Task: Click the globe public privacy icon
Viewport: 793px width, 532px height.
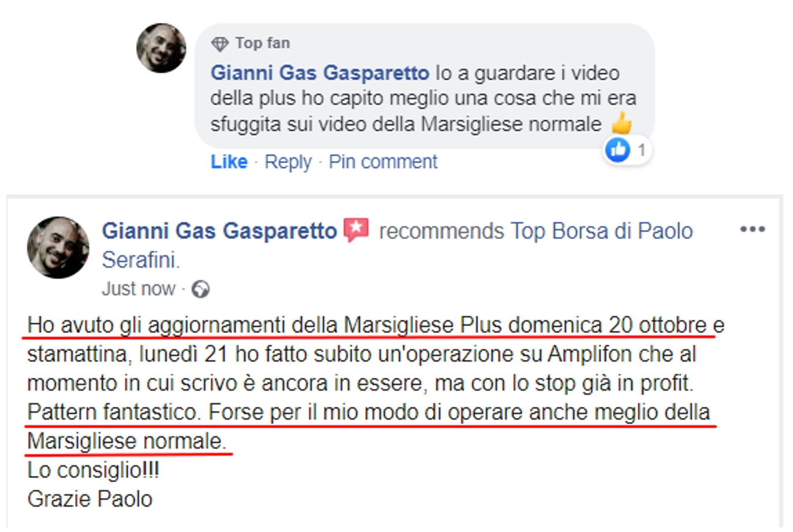Action: click(x=200, y=289)
